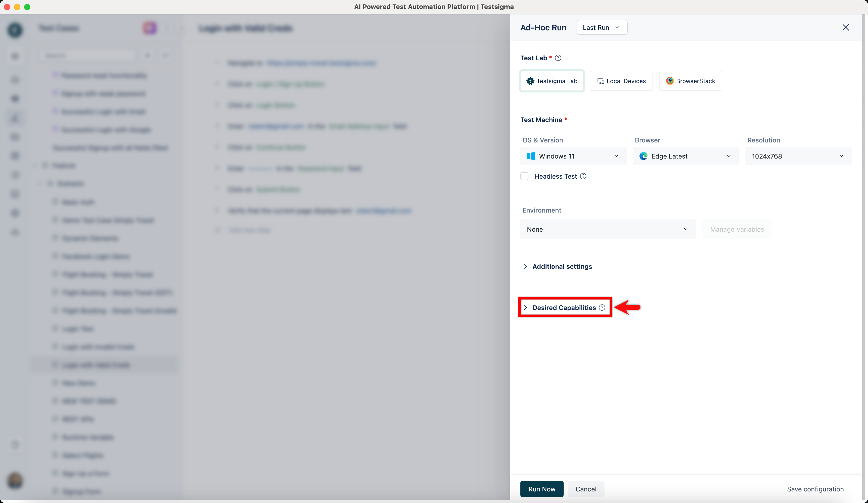Expand Desired Capabilities section
The image size is (868, 503).
tap(564, 308)
